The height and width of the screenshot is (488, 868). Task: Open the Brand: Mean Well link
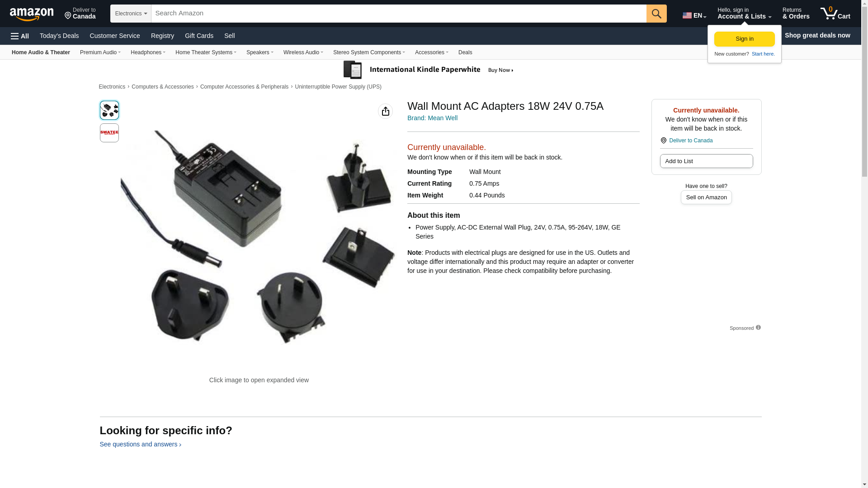pyautogui.click(x=432, y=118)
